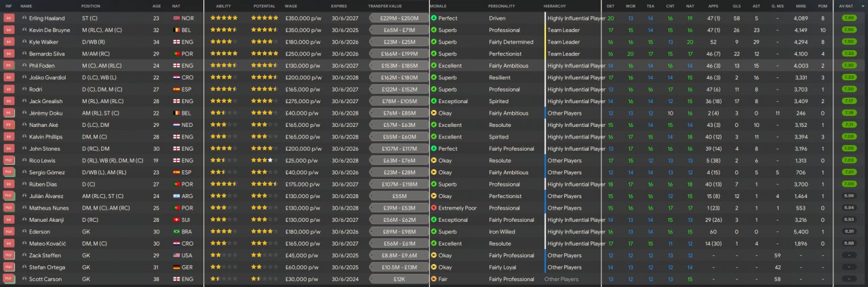Select Ederson's Iron Willed personality
868x287 pixels.
click(x=502, y=231)
